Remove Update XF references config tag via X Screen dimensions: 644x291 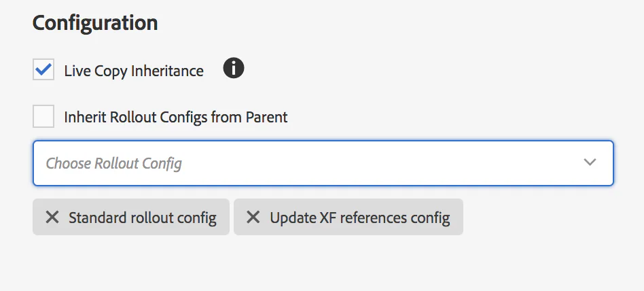(x=253, y=218)
